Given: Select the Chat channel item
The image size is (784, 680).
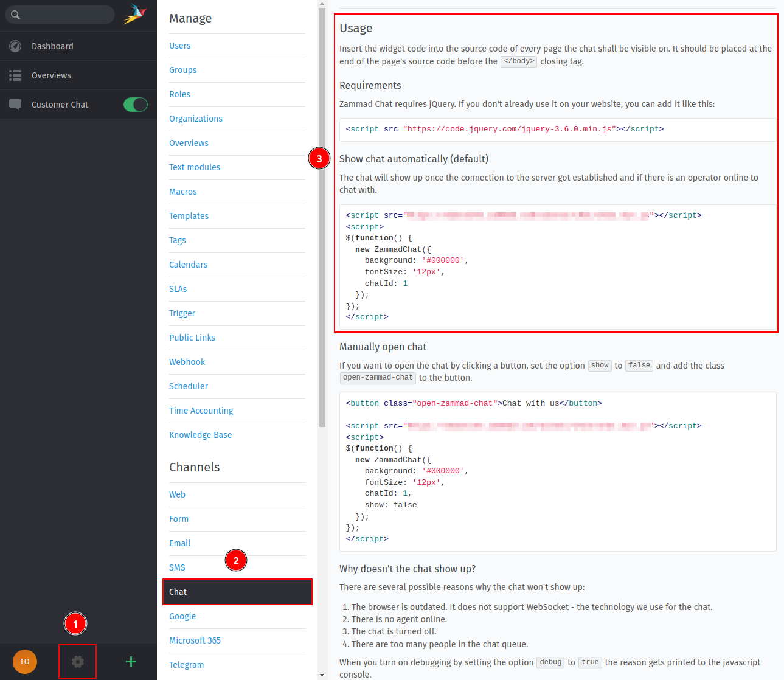Looking at the screenshot, I should point(237,592).
